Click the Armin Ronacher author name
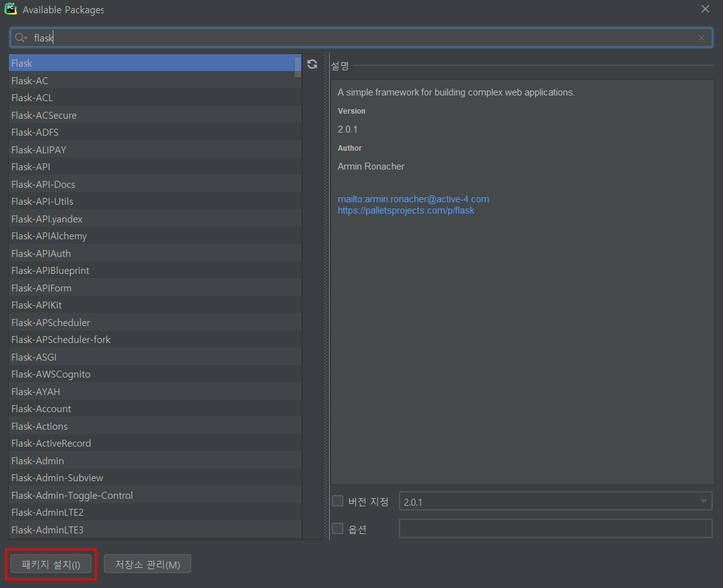Viewport: 723px width, 588px height. click(371, 166)
